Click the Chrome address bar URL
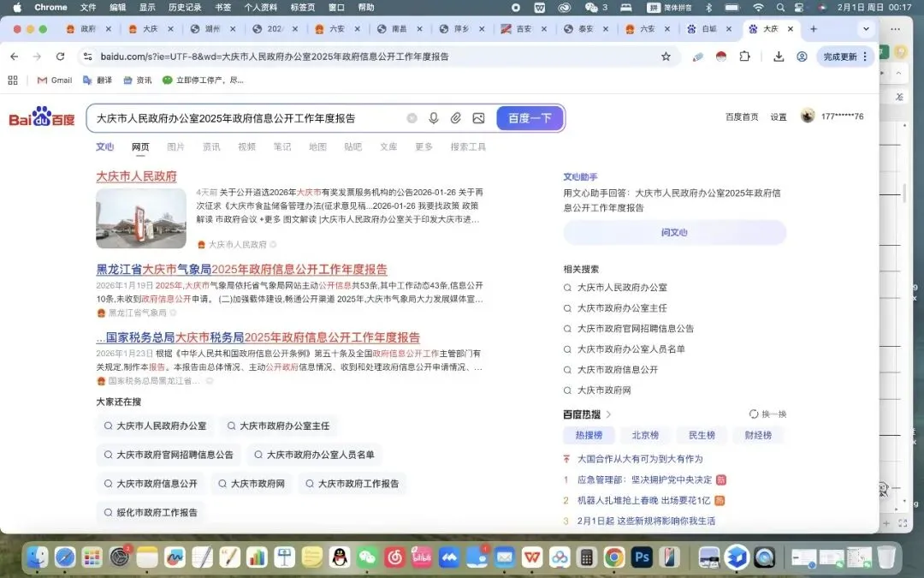This screenshot has height=578, width=924. click(x=275, y=57)
